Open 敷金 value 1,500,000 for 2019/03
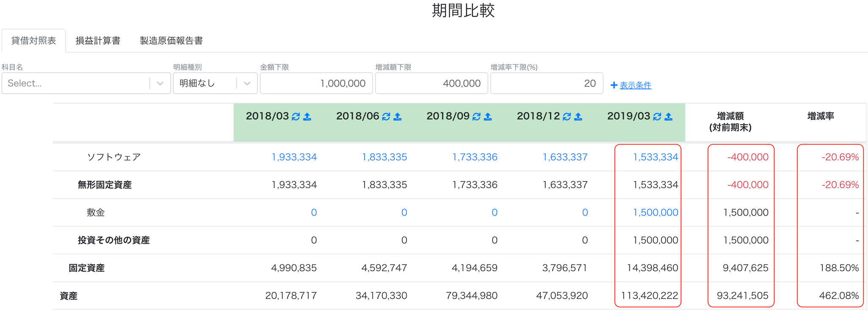 [655, 213]
